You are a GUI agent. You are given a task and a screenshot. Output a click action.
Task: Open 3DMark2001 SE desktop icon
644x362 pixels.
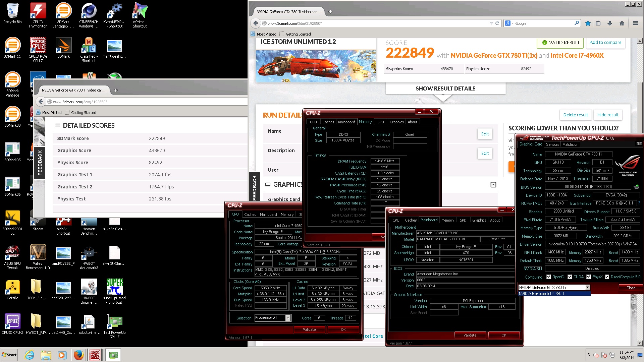pos(12,222)
